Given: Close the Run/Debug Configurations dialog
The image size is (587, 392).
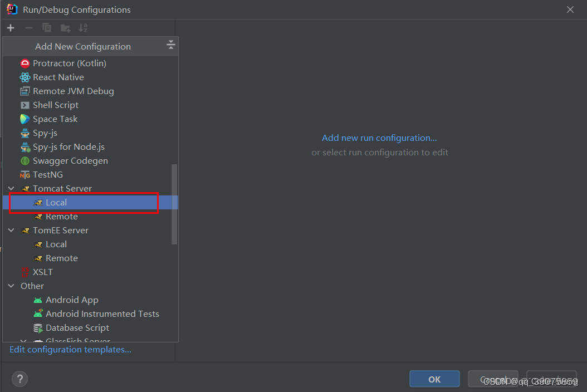Looking at the screenshot, I should [x=570, y=9].
